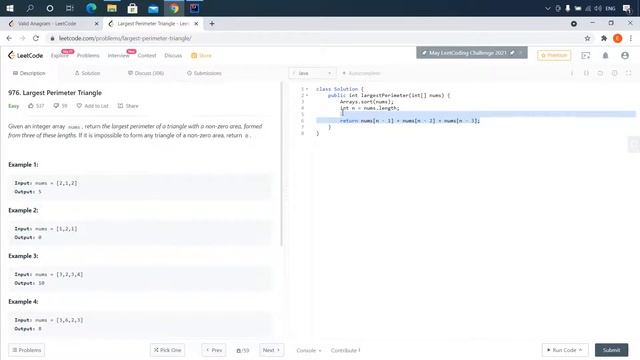640x360 pixels.
Task: Go to the Prev problem
Action: [x=214, y=350]
